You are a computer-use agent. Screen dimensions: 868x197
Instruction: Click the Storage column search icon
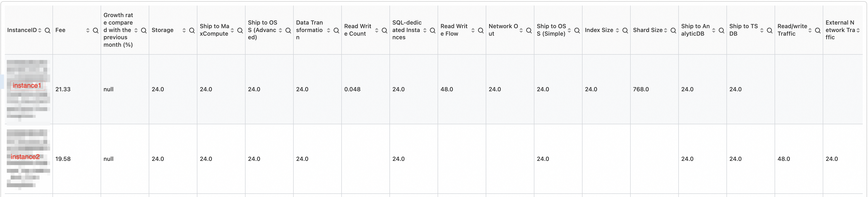pyautogui.click(x=192, y=30)
